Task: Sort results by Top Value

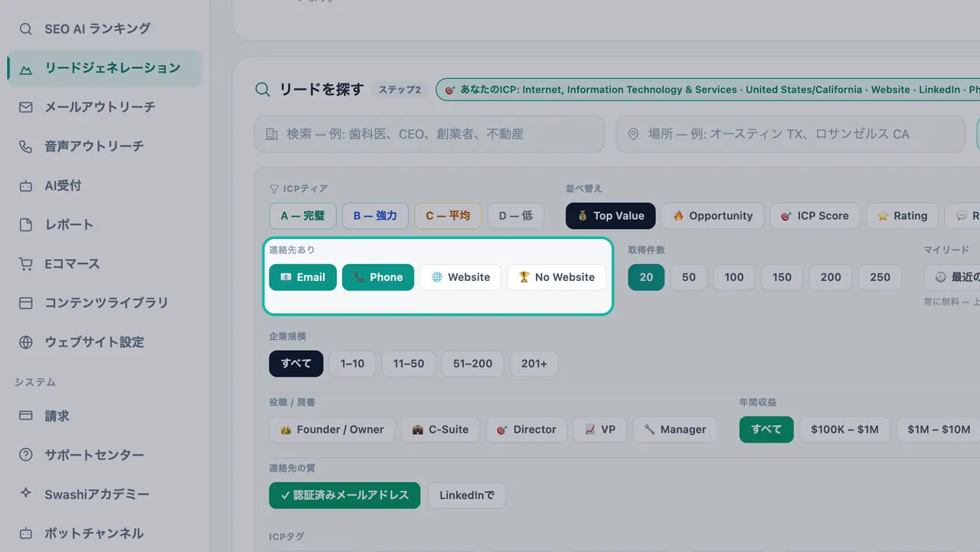Action: [610, 216]
